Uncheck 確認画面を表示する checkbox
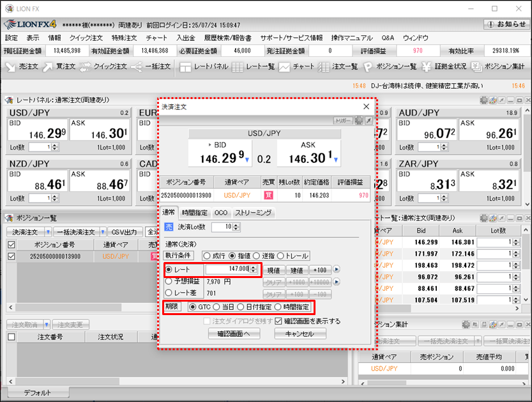The image size is (532, 402). [277, 321]
